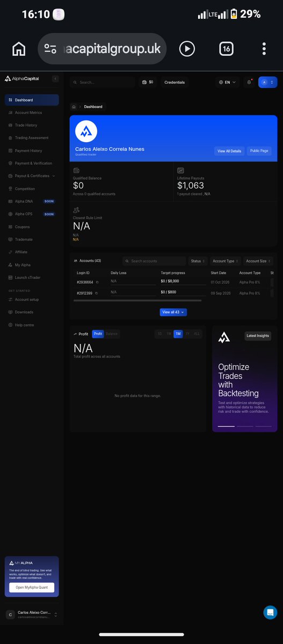This screenshot has width=283, height=644.
Task: Click the $0 / $800 target progress bar
Action: coord(183,296)
